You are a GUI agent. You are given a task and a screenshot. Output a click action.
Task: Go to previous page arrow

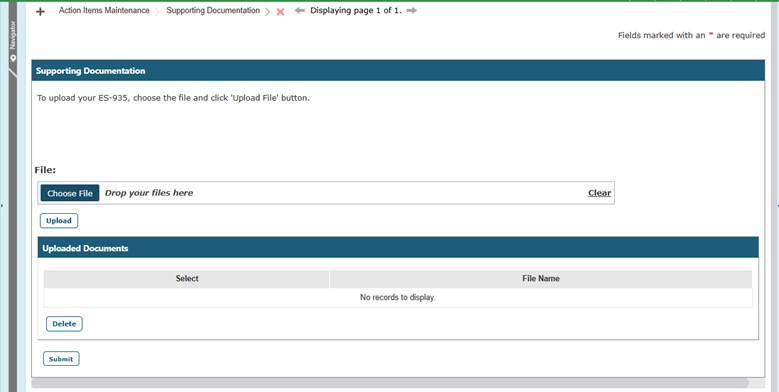tap(300, 10)
